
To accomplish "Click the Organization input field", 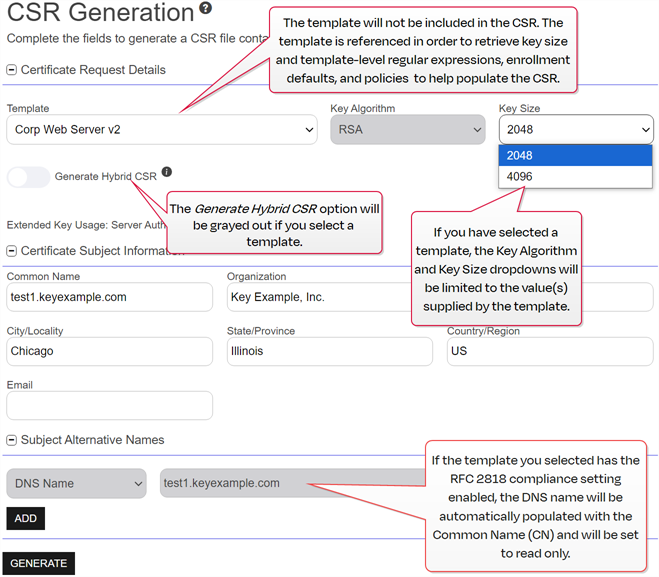I will click(x=318, y=297).
